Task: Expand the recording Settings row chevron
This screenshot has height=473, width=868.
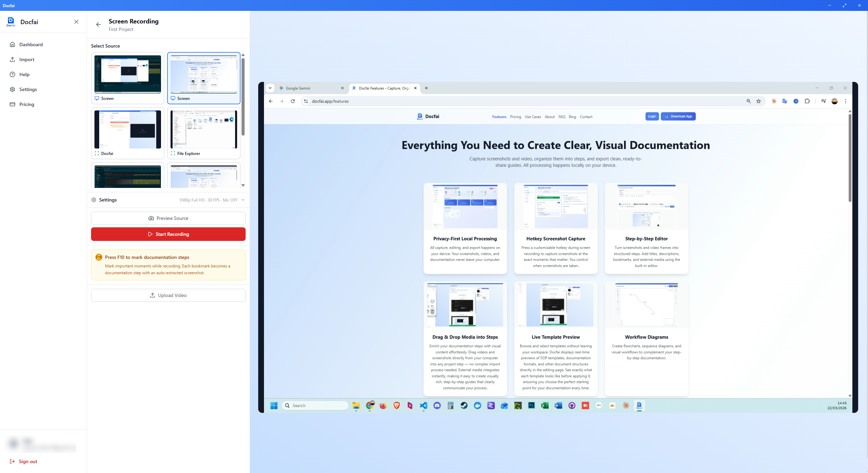Action: point(243,200)
